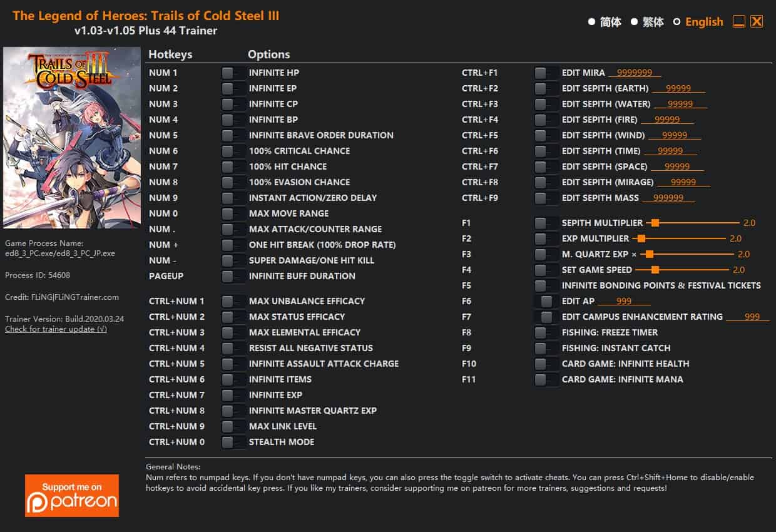Toggle Edit Sepith (Mirage) switch
776x532 pixels.
coord(546,183)
